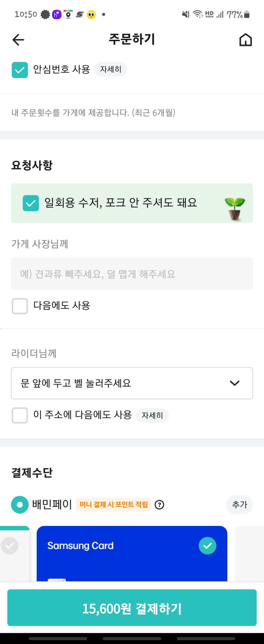Tap the Samsung Card selected checkmark
Image resolution: width=264 pixels, height=644 pixels.
point(207,545)
